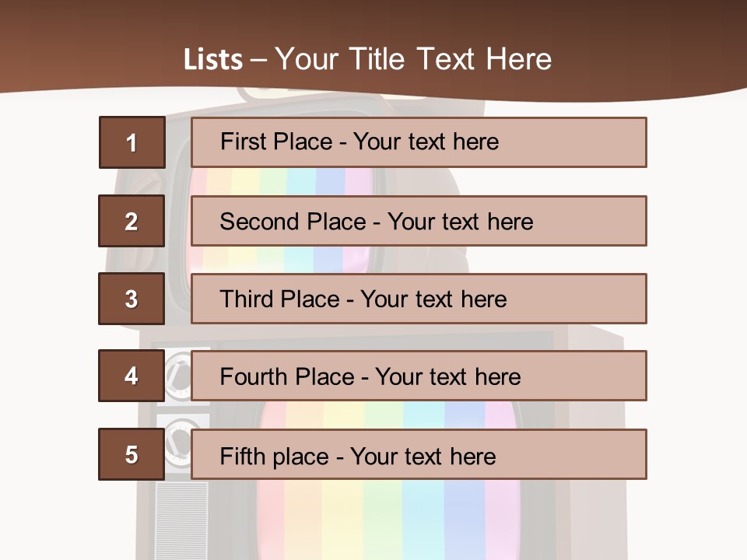Select the number 2 box
747x560 pixels.
(132, 221)
